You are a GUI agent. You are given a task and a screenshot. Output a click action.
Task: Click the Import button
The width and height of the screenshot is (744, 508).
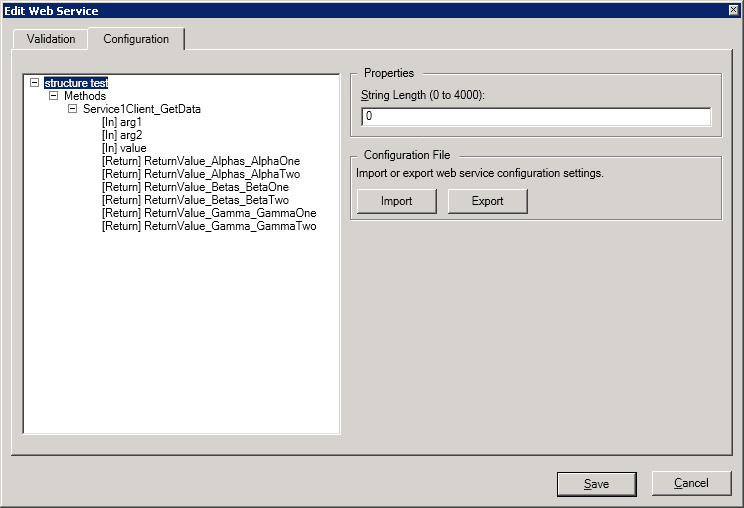(x=397, y=201)
